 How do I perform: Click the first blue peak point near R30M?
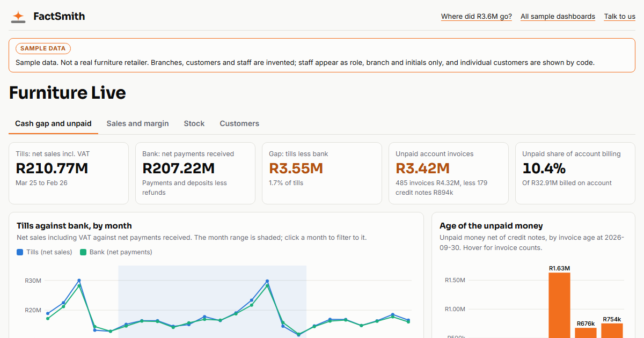pyautogui.click(x=79, y=281)
